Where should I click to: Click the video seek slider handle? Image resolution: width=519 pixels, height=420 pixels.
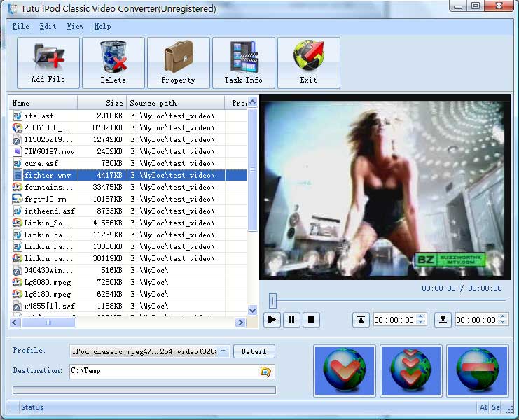[x=272, y=300]
